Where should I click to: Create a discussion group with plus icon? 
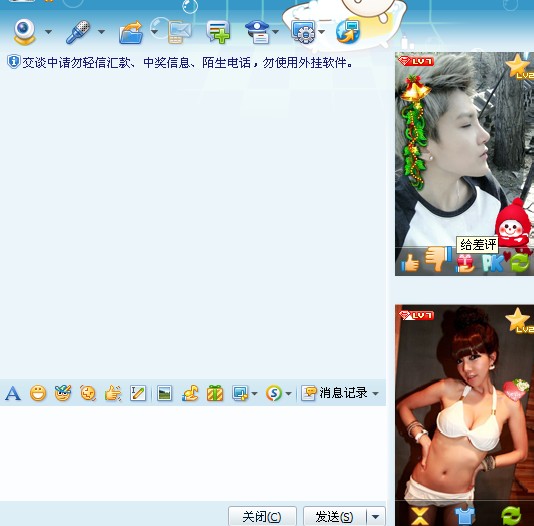218,32
